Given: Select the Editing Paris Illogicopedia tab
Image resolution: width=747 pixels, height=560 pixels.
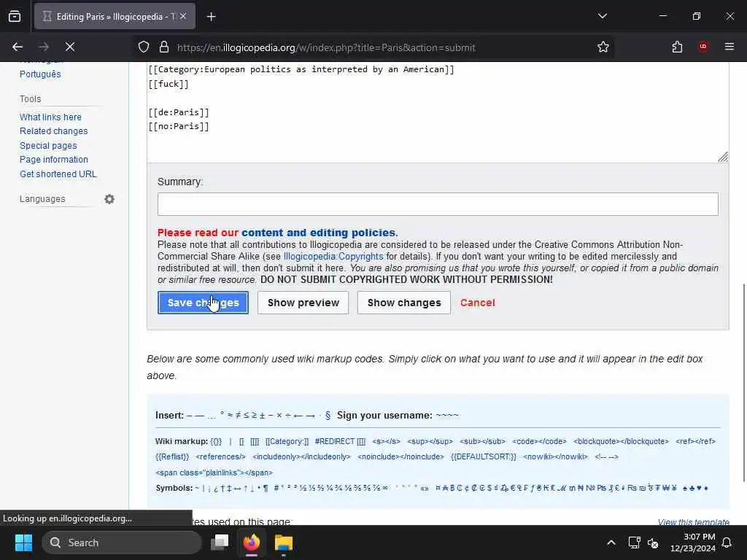Looking at the screenshot, I should [x=115, y=17].
